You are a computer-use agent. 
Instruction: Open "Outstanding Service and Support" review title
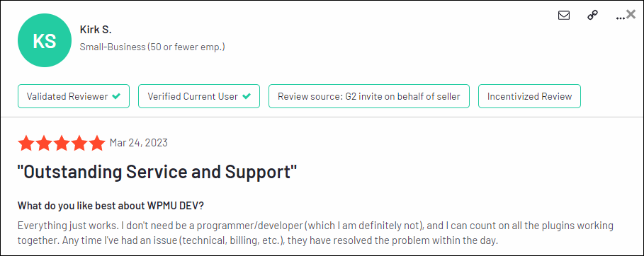coord(157,173)
